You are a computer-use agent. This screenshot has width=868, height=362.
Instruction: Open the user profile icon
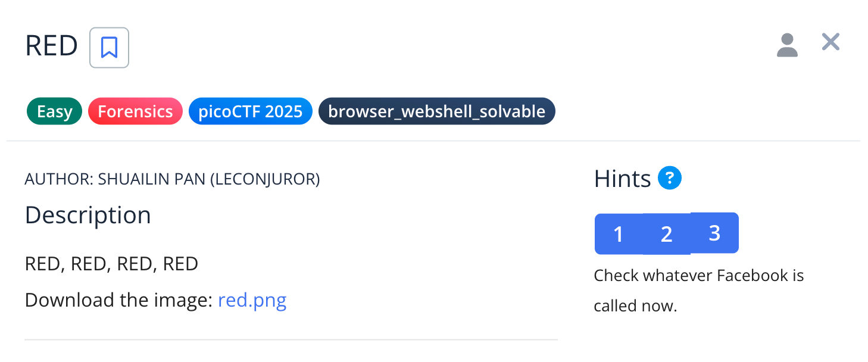coord(787,45)
